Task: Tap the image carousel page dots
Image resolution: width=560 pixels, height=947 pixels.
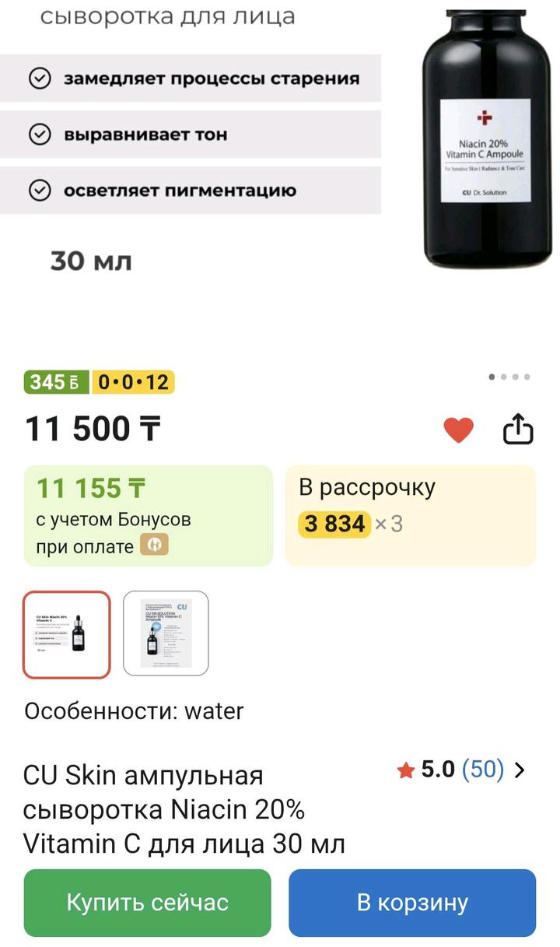Action: pyautogui.click(x=509, y=377)
